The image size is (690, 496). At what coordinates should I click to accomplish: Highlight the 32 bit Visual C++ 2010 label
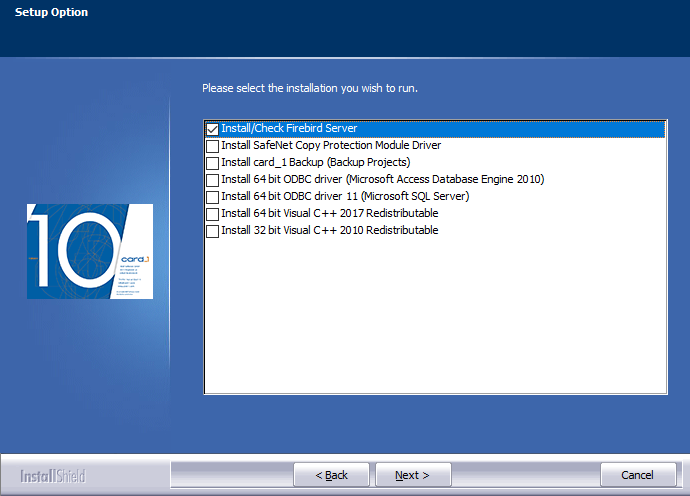(329, 231)
